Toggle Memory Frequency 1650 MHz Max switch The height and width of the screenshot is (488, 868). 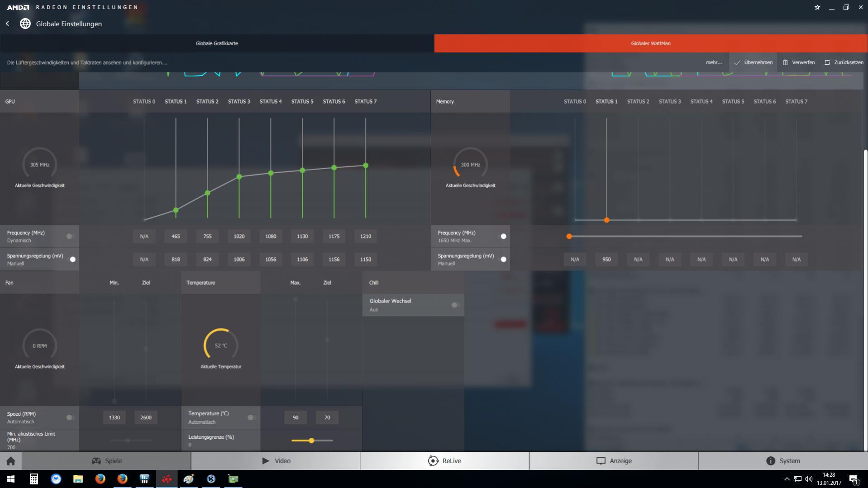click(501, 236)
